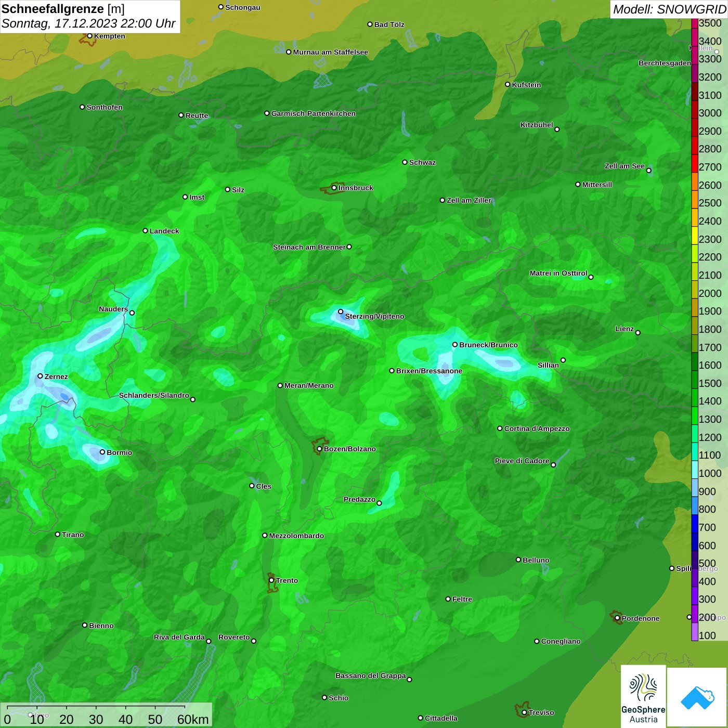
Task: Click the Bozen/Bolzano city marker
Action: coord(319,449)
